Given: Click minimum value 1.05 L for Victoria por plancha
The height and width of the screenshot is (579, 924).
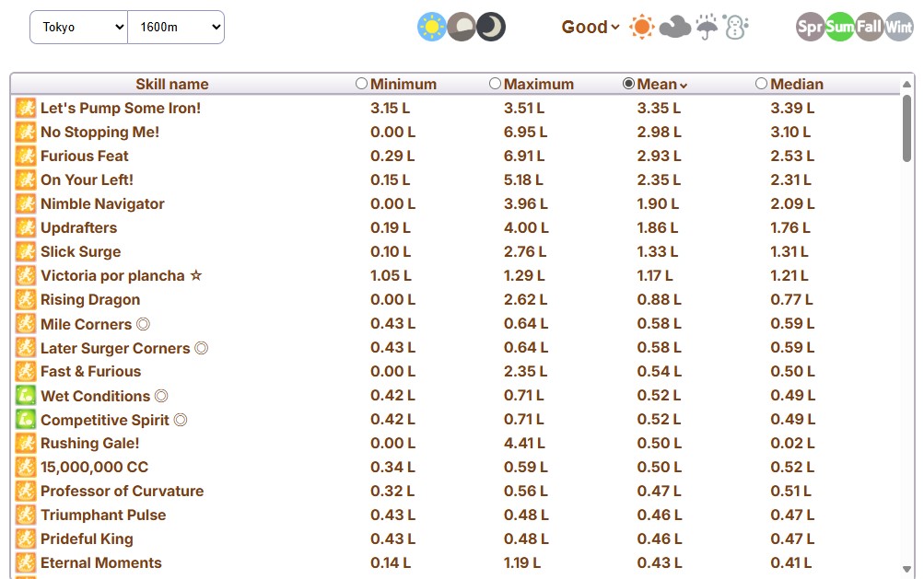Looking at the screenshot, I should click(x=391, y=275).
